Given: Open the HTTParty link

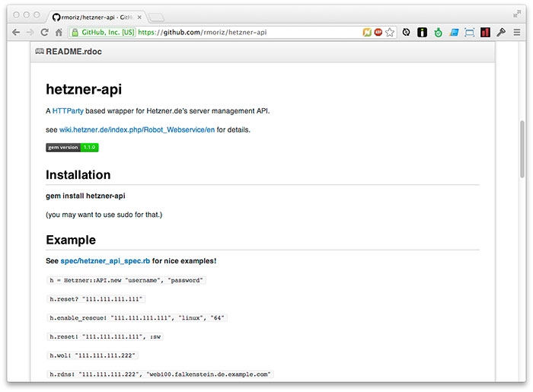Looking at the screenshot, I should 68,110.
